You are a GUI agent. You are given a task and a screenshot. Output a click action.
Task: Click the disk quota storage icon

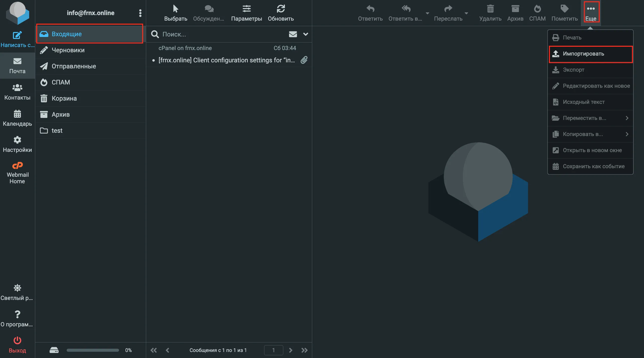click(x=54, y=350)
